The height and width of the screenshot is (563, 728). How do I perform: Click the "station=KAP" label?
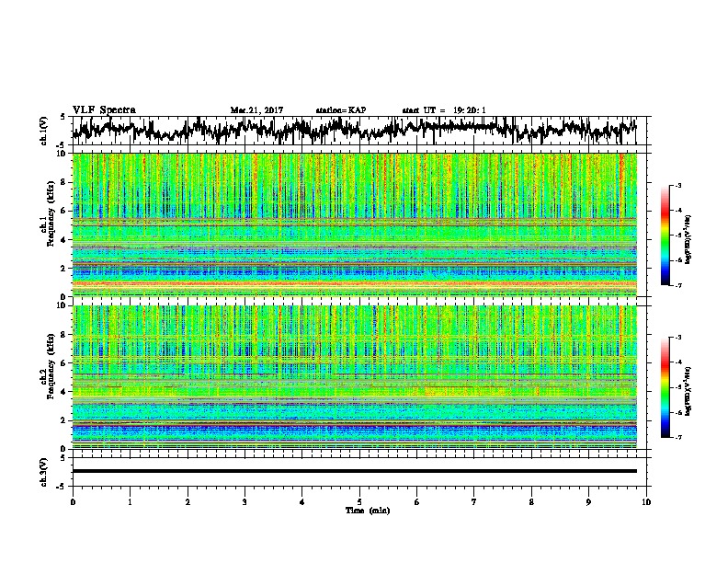(341, 110)
